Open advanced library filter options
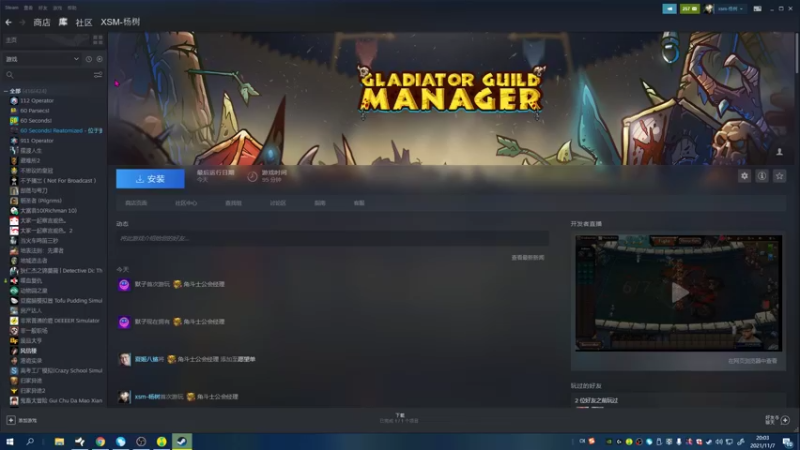The image size is (800, 450). (x=98, y=75)
